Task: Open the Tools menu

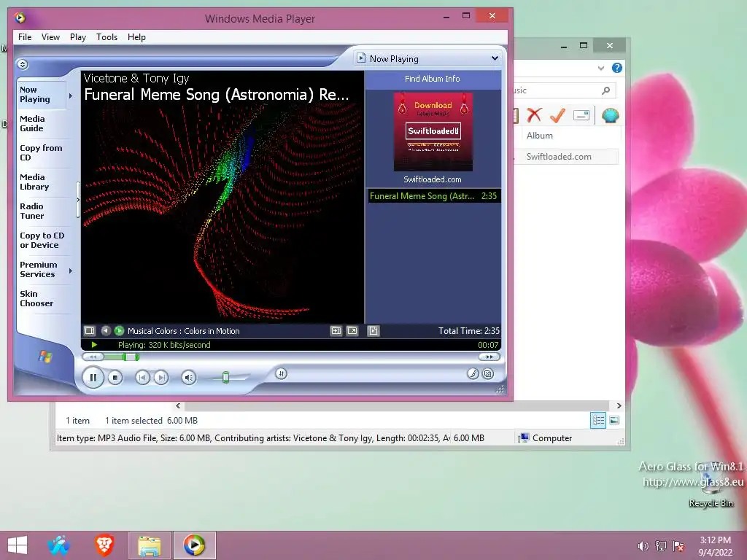Action: (x=107, y=37)
